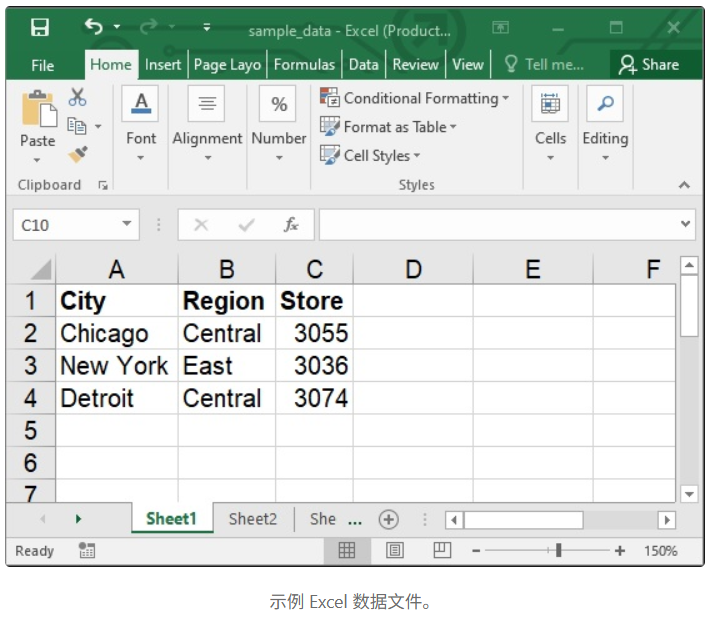This screenshot has width=711, height=619.
Task: Click the Undo arrow icon
Action: 94,27
